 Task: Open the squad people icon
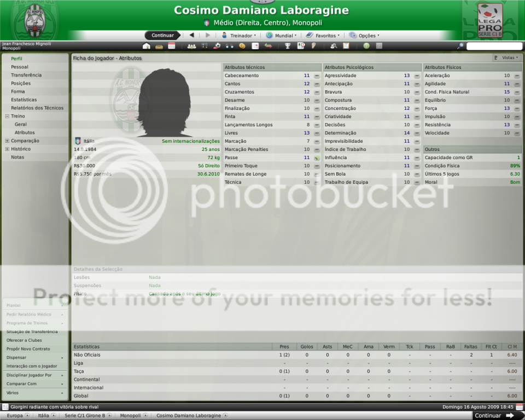pyautogui.click(x=191, y=46)
